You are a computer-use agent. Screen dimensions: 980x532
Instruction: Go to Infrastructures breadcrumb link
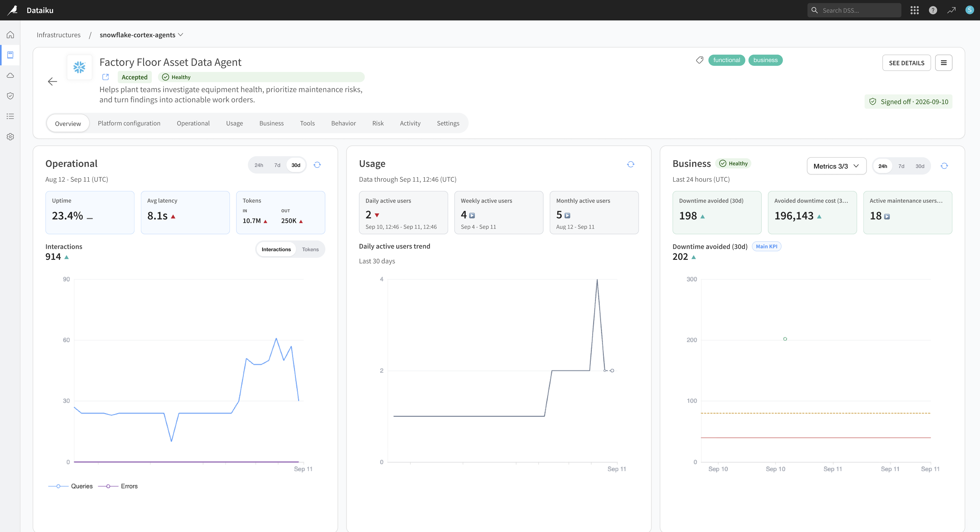coord(59,35)
